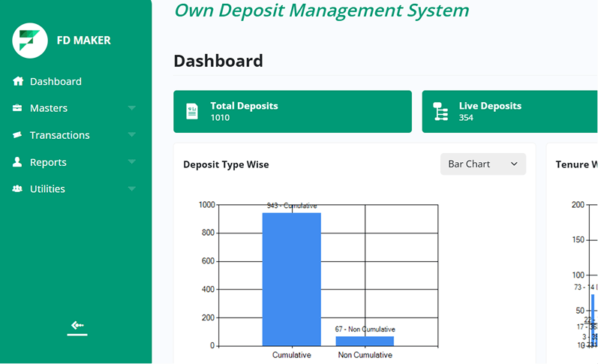Click the Utilities users icon
598x364 pixels.
(x=18, y=189)
